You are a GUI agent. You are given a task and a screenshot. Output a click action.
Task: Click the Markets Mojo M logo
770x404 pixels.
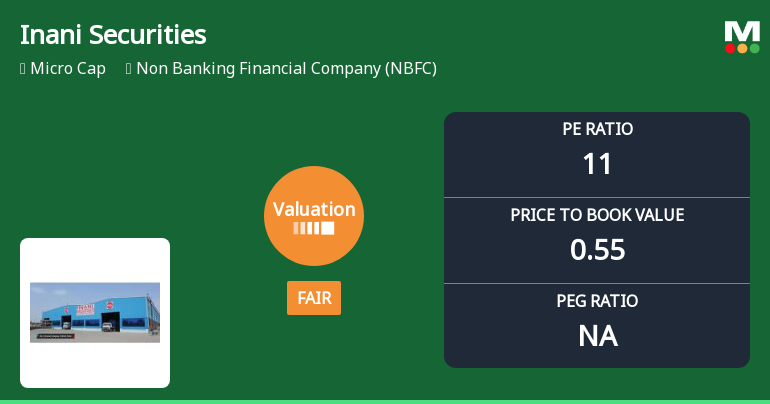tap(742, 30)
